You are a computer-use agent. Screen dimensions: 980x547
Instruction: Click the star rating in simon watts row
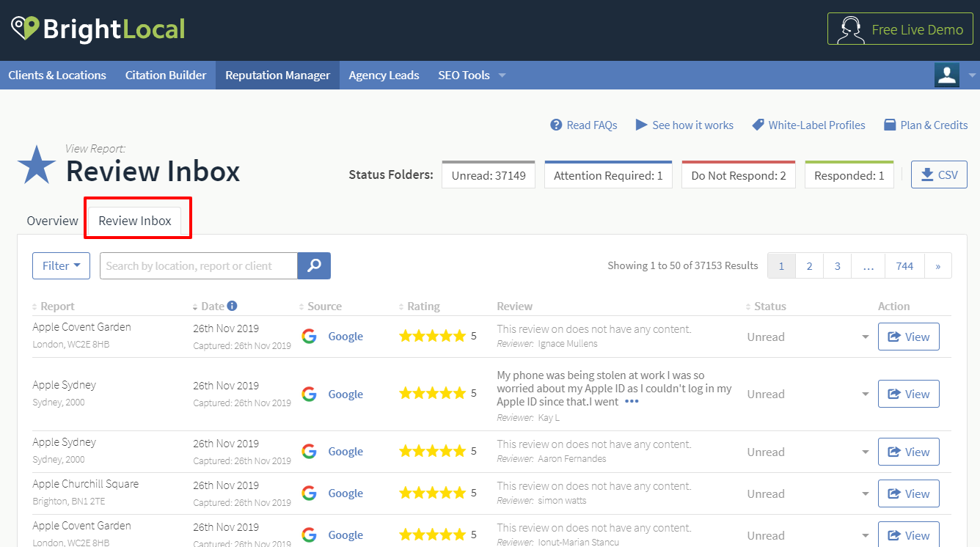pyautogui.click(x=432, y=493)
